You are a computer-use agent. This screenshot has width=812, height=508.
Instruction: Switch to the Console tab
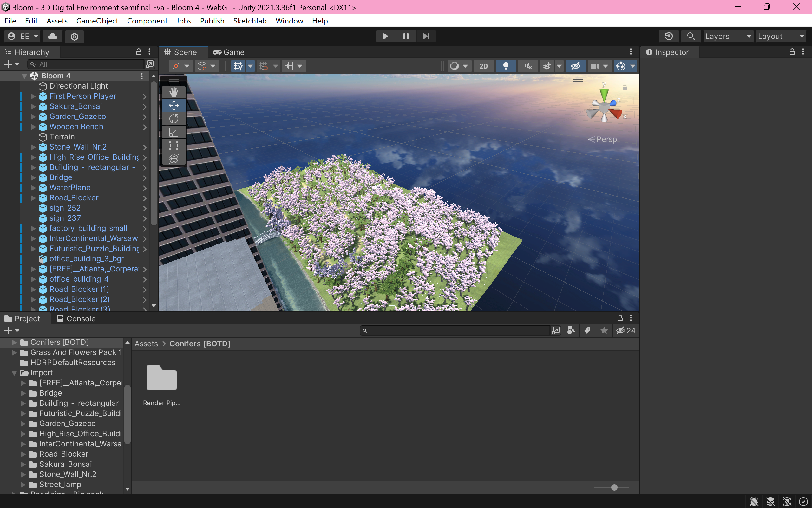(76, 318)
